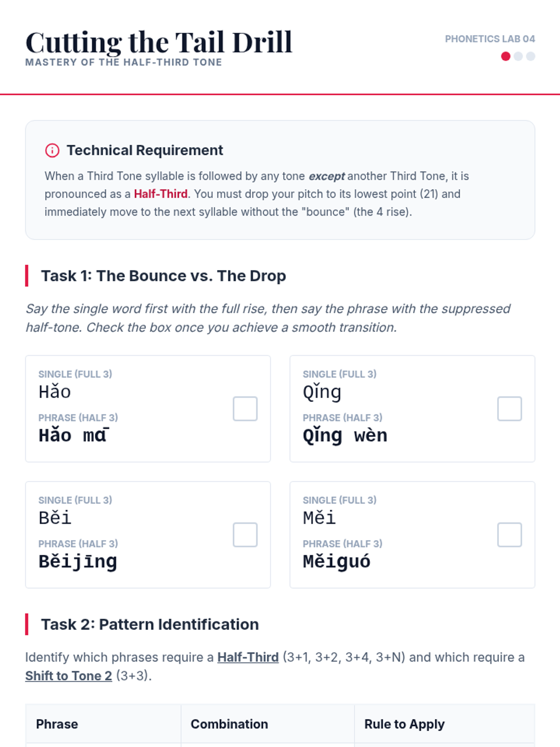
Task: Open the Shift to Tone 2 link
Action: tap(69, 676)
